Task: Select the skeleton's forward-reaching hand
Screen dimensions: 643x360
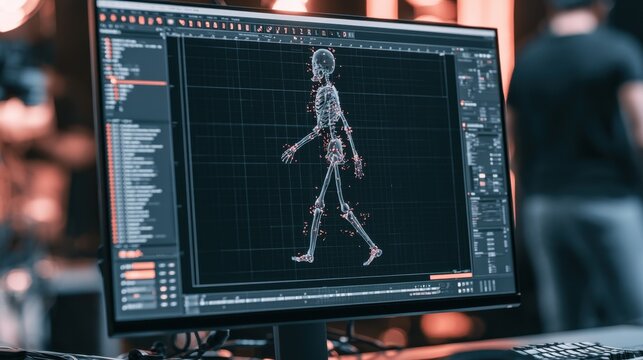Action: coord(288,154)
